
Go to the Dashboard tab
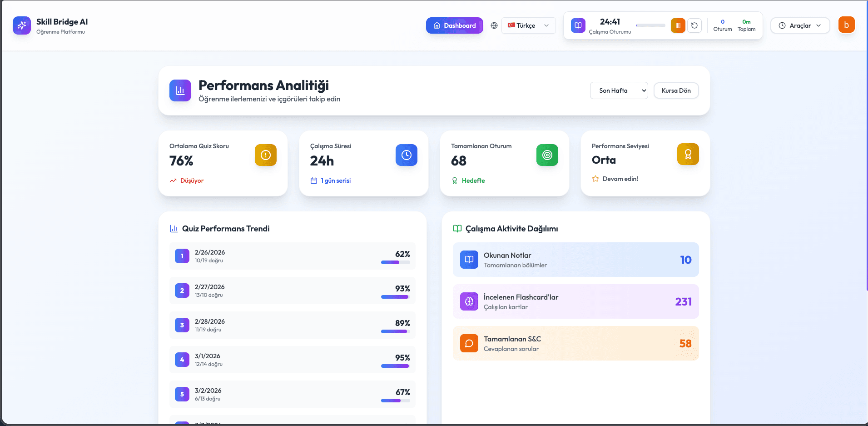[454, 25]
